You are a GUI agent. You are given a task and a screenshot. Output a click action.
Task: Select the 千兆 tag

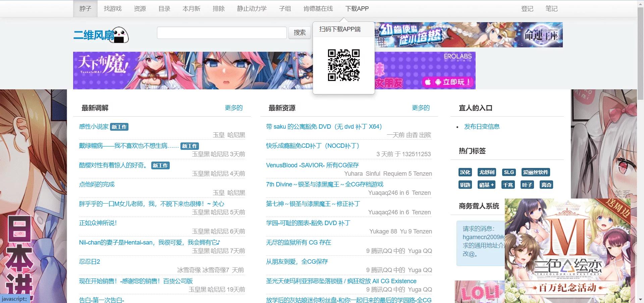click(508, 185)
